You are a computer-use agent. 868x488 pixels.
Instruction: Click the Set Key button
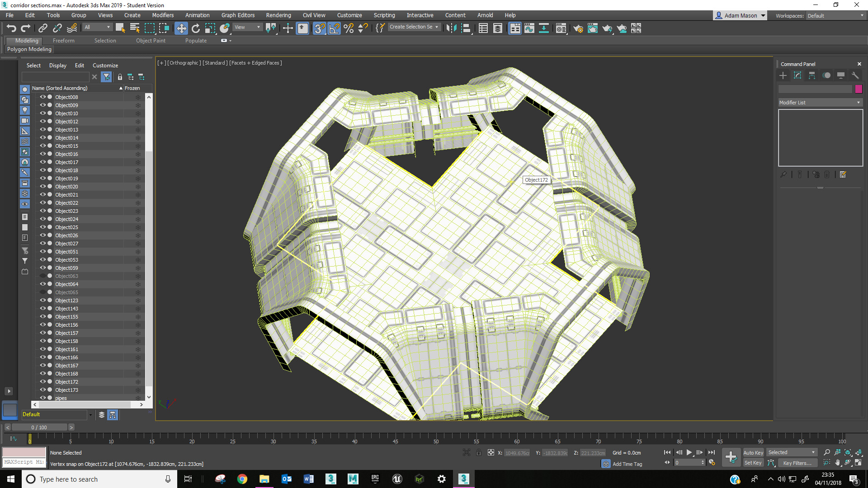[x=753, y=463]
